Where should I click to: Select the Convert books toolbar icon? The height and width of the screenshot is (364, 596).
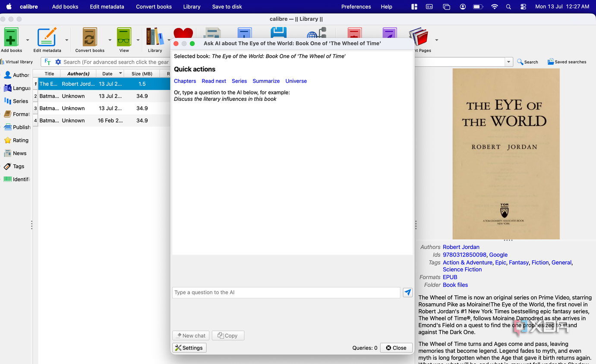click(90, 37)
